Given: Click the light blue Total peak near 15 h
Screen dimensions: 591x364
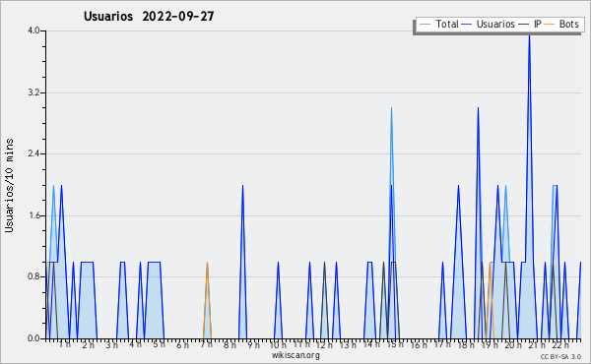Looking at the screenshot, I should click(392, 109).
